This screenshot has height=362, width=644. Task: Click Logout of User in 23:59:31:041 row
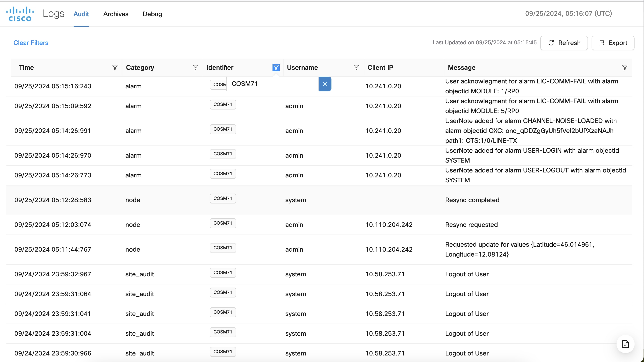pos(467,313)
